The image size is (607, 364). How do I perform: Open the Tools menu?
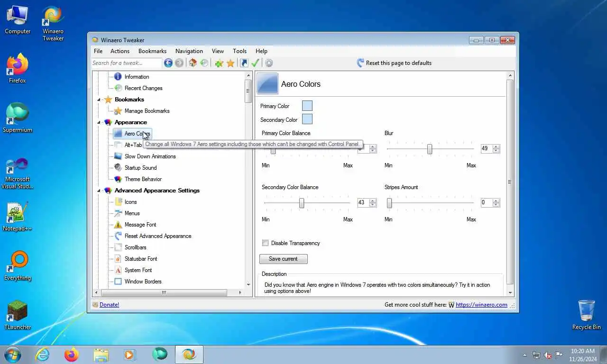[239, 51]
